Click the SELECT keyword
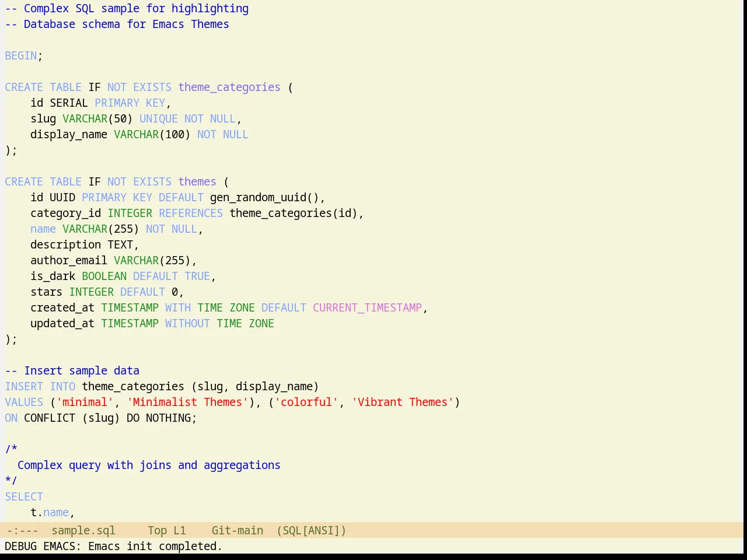This screenshot has width=747, height=560. [24, 496]
